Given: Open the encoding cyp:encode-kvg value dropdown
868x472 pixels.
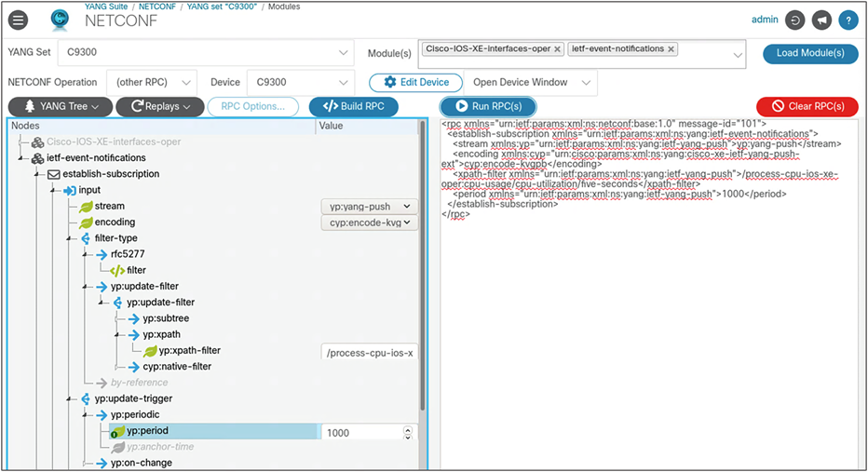Looking at the screenshot, I should 369,223.
